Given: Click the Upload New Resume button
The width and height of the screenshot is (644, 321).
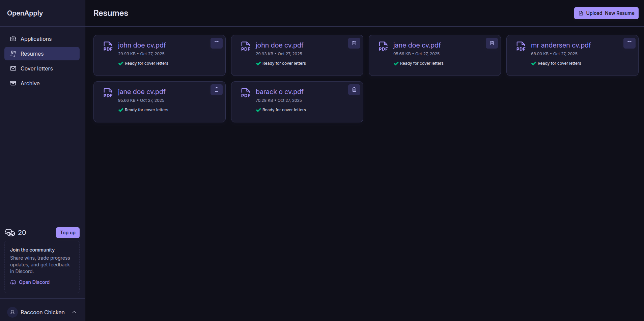Looking at the screenshot, I should [x=606, y=13].
